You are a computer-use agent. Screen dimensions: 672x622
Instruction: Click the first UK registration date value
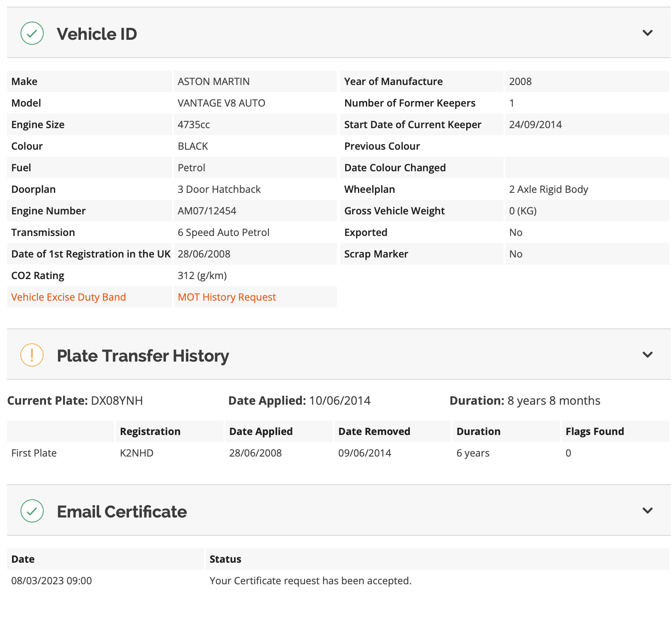pyautogui.click(x=204, y=254)
